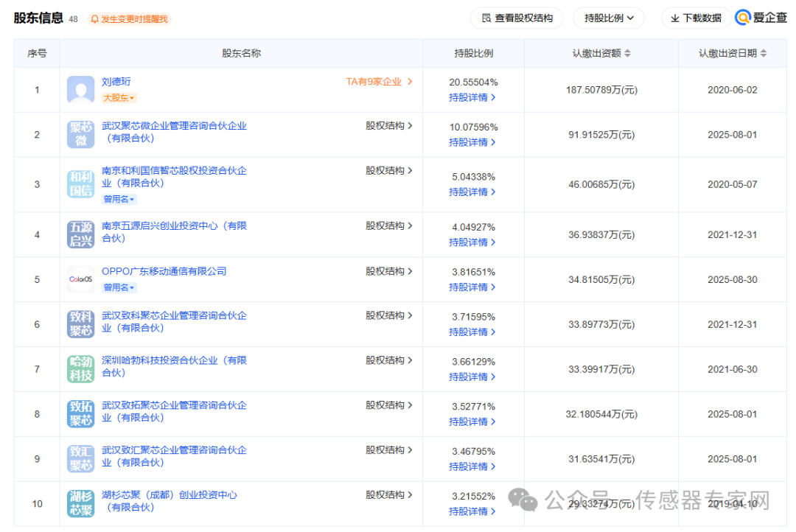Sort by 认缴出资日期 column

coord(733,53)
